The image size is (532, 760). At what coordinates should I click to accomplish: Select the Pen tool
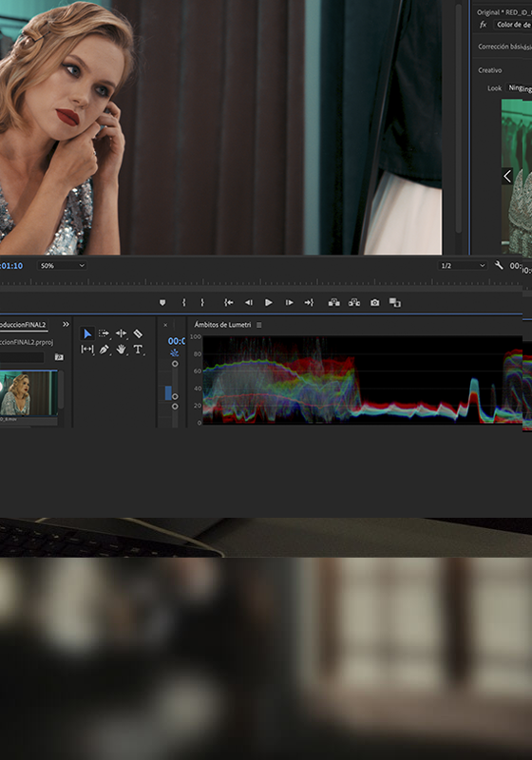click(104, 350)
